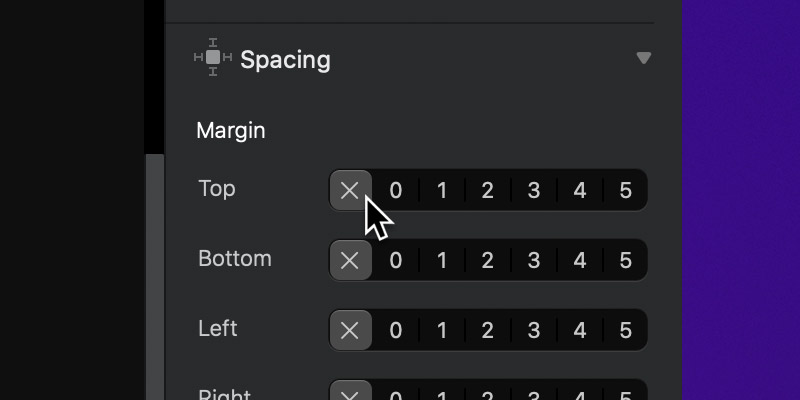Set Bottom margin to 2
Screen dimensions: 800x400
point(488,260)
